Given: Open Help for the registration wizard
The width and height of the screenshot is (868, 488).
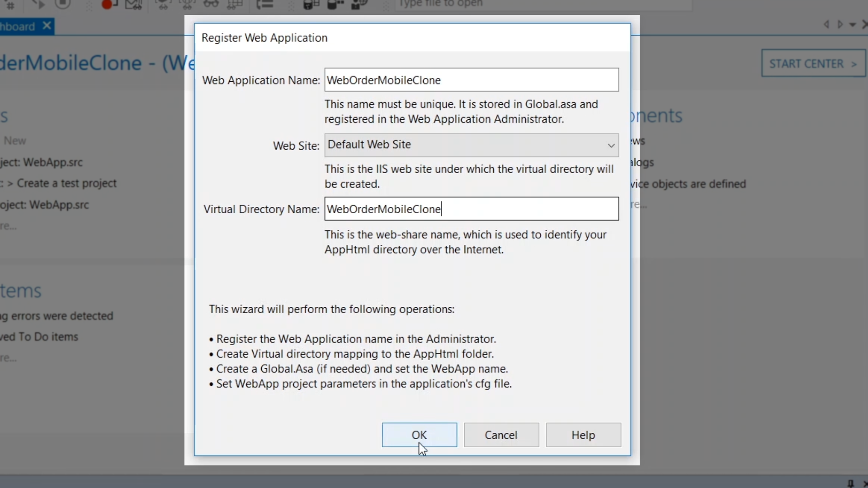Looking at the screenshot, I should [583, 435].
